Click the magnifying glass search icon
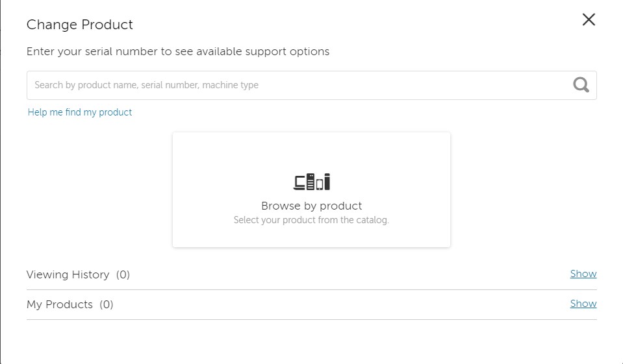623x364 pixels. (581, 84)
